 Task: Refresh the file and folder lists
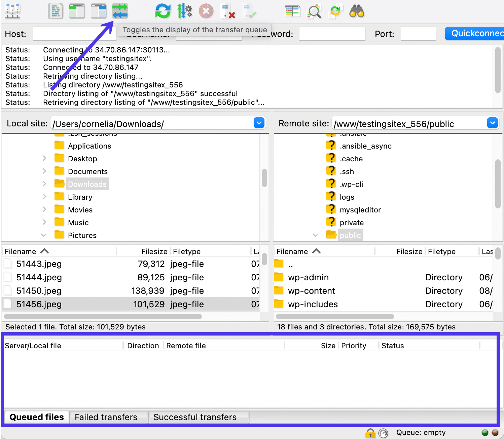pos(163,11)
